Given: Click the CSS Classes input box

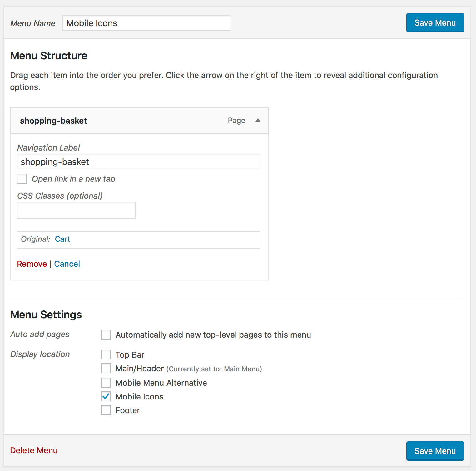Looking at the screenshot, I should 76,210.
